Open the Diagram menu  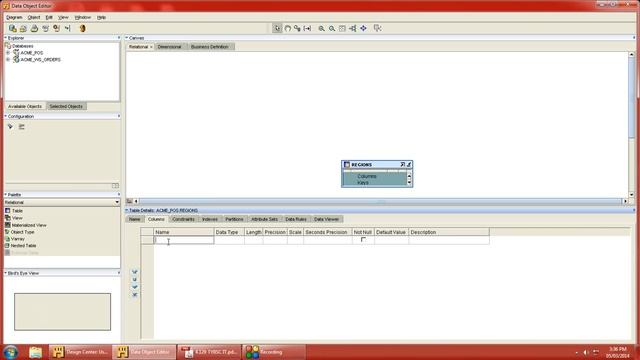[x=14, y=18]
